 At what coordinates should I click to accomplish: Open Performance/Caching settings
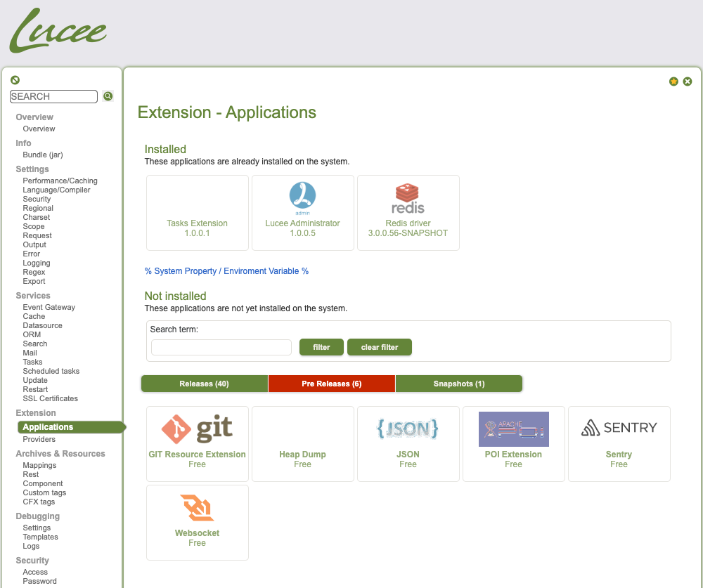pyautogui.click(x=60, y=181)
